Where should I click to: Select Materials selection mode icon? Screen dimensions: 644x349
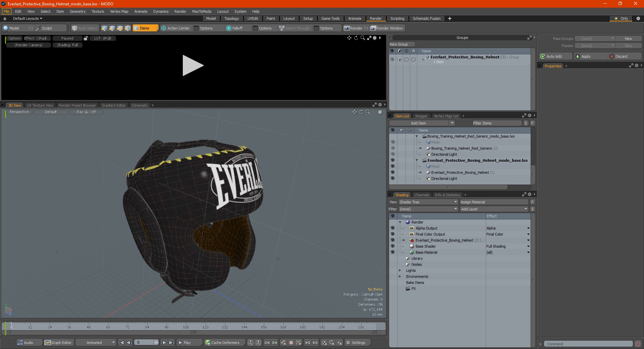[127, 28]
